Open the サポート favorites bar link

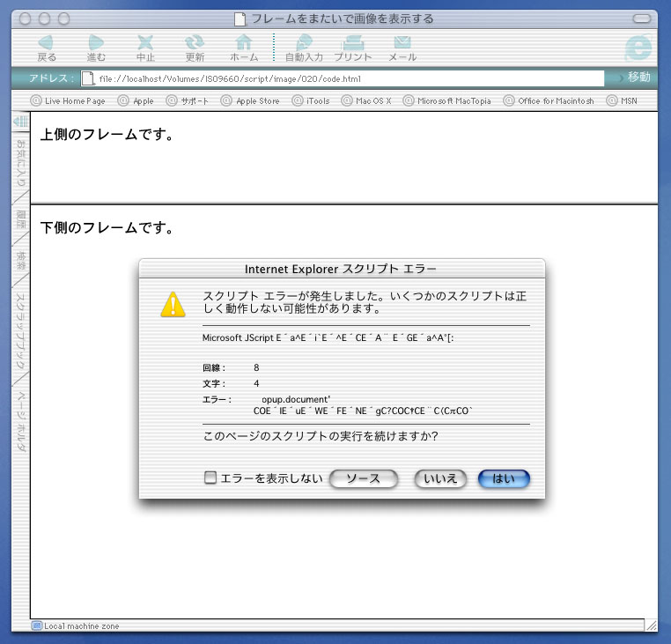tap(188, 101)
